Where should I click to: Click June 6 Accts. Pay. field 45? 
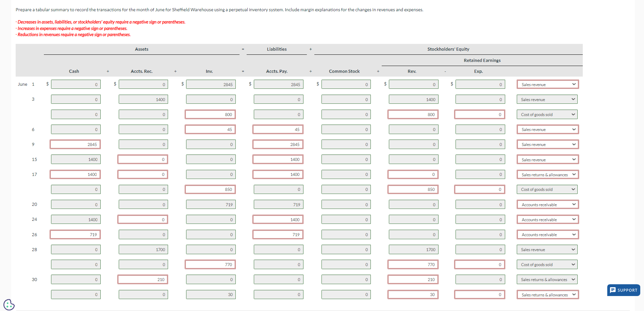coord(278,129)
